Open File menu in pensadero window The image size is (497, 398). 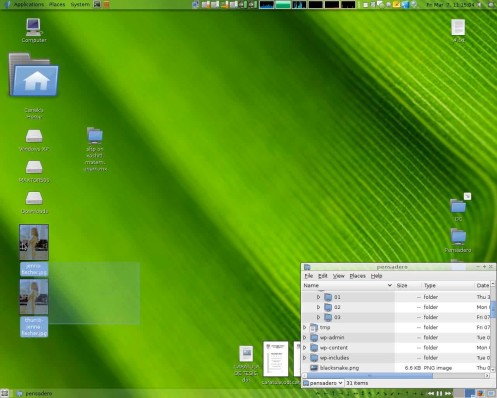pos(309,276)
